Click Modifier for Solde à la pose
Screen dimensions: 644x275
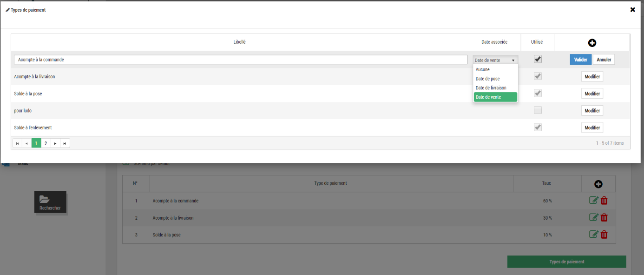coord(592,94)
